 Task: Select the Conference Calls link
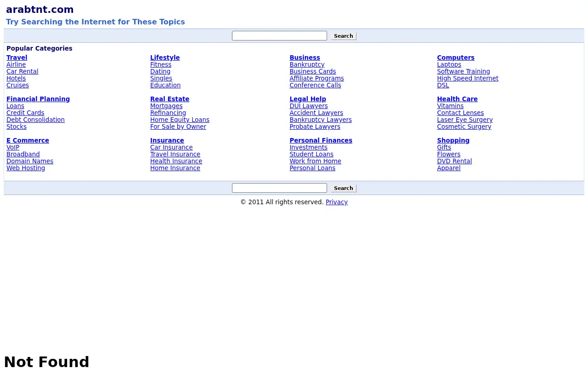[x=315, y=85]
